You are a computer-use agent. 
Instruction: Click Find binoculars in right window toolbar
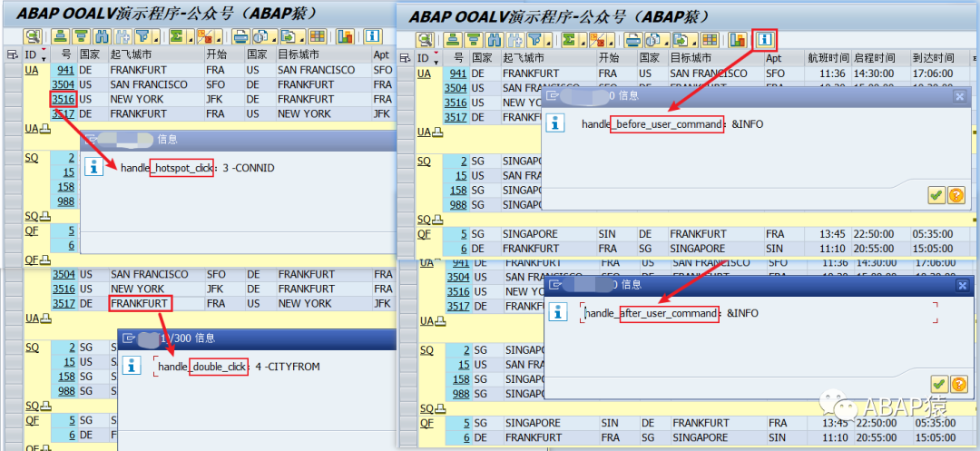495,40
